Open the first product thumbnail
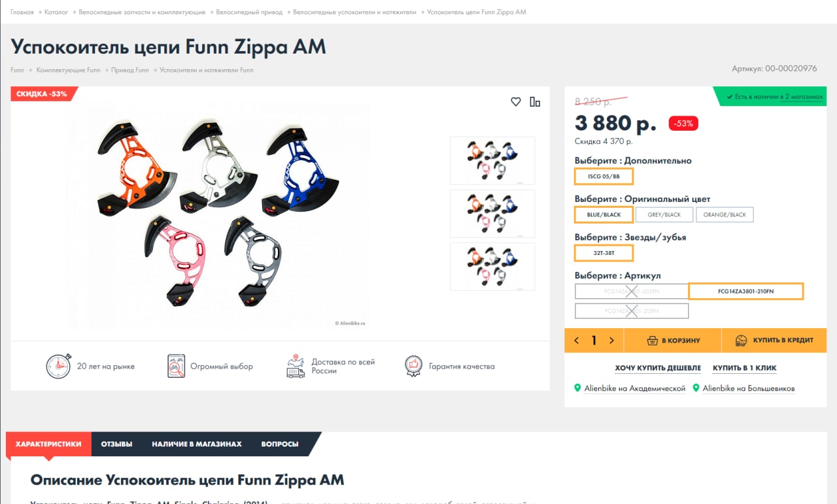This screenshot has height=504, width=837. pos(492,160)
